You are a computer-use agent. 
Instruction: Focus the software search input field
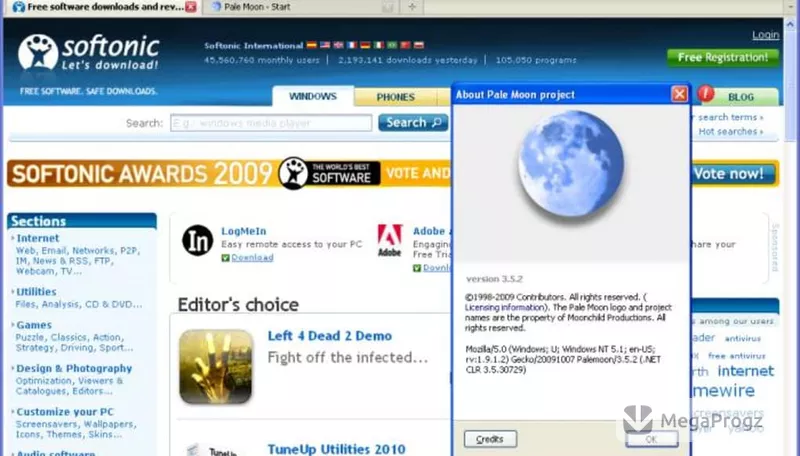271,123
